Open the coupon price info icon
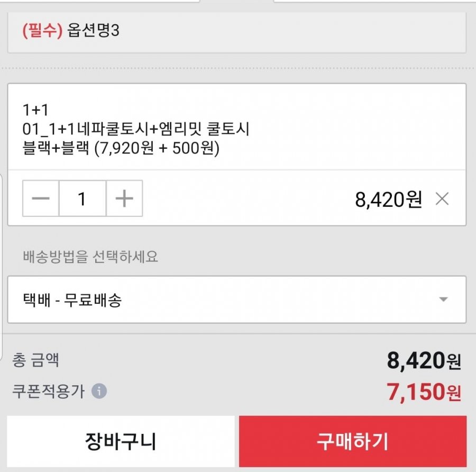The width and height of the screenshot is (476, 472). 99,391
